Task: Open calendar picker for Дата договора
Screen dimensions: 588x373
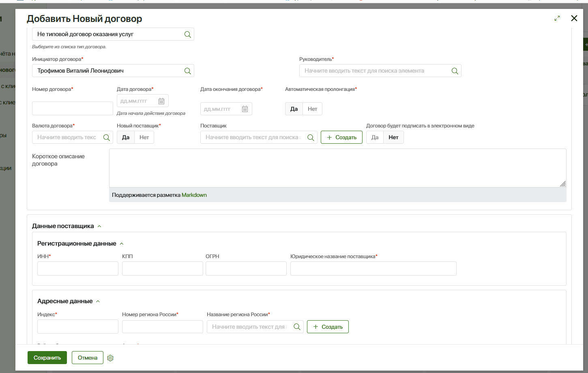Action: 161,101
